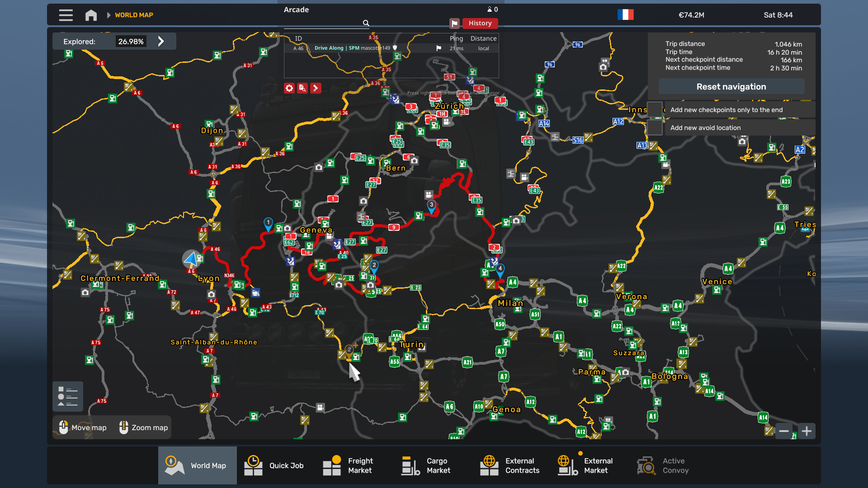Select blue waypoint marker 1 near Geneva
Screen dimensions: 868x488
268,224
